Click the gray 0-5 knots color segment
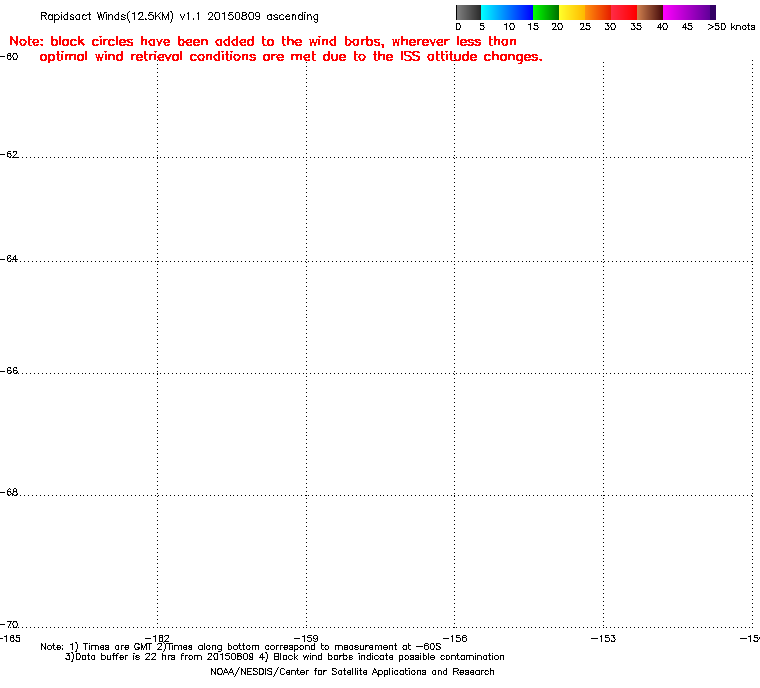 pos(468,12)
